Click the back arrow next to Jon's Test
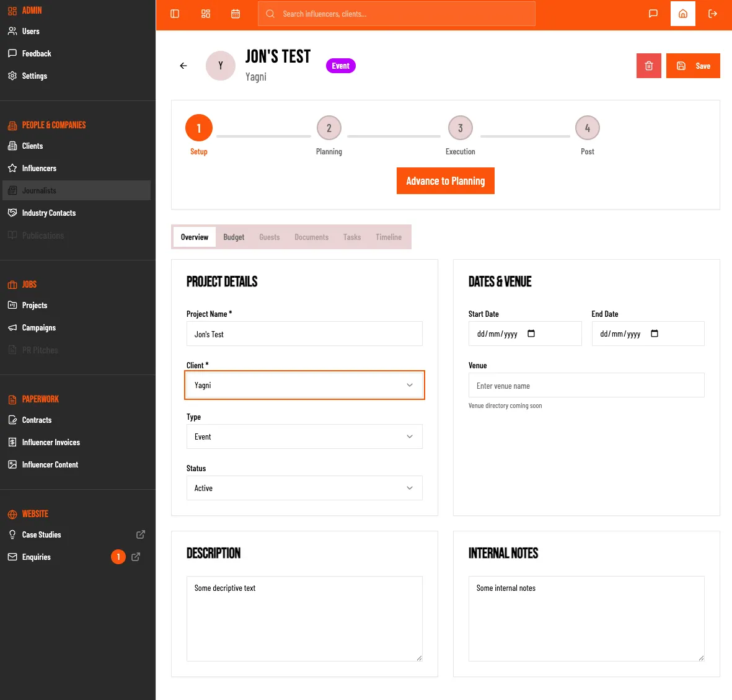Viewport: 732px width, 700px height. pos(183,65)
